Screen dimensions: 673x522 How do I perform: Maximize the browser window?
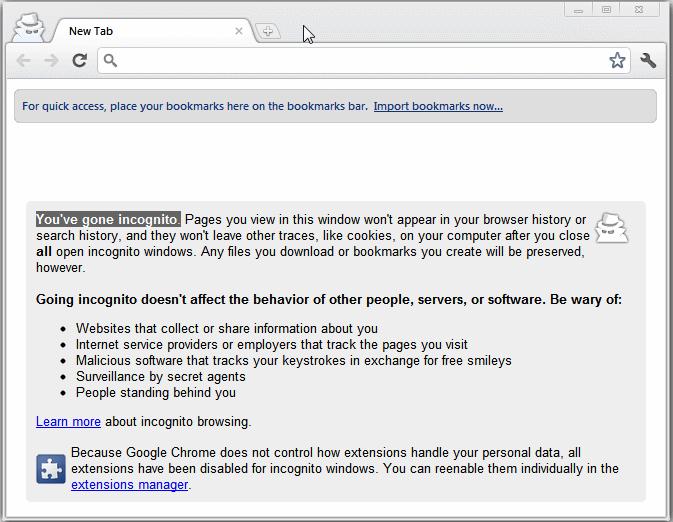pos(606,10)
